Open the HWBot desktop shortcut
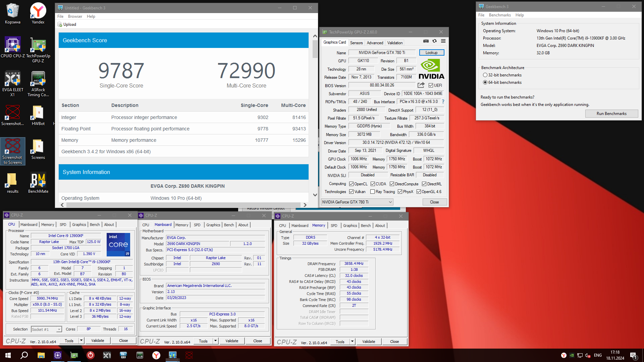644x362 pixels. click(38, 115)
